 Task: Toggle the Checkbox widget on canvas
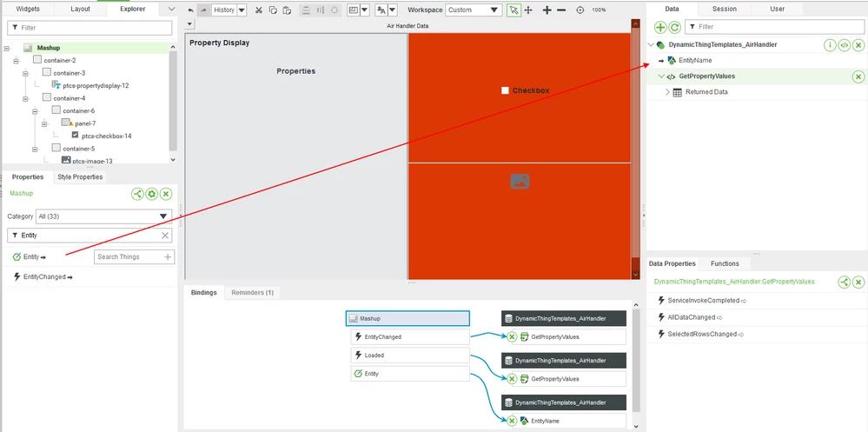click(505, 90)
